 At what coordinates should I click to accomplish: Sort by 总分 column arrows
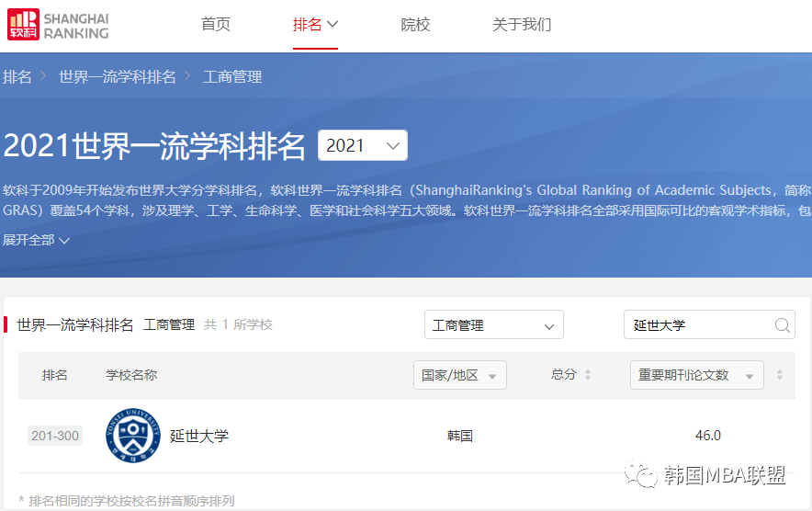click(588, 375)
